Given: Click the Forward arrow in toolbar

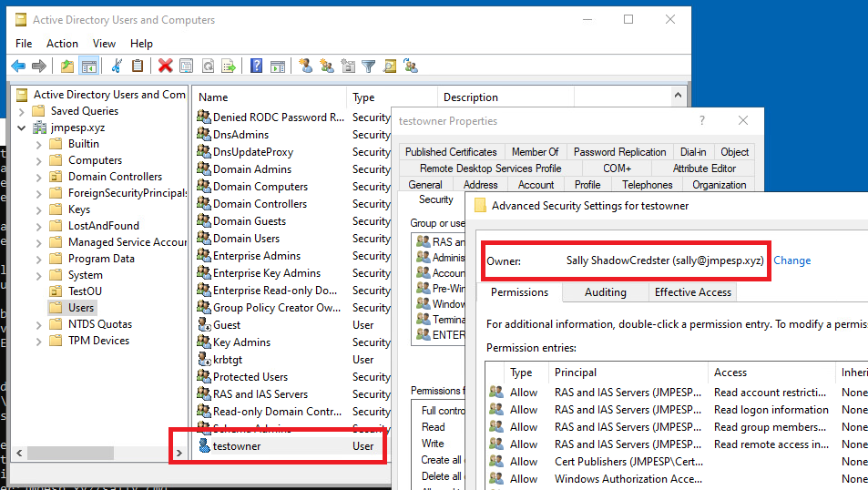Looking at the screenshot, I should coord(39,66).
